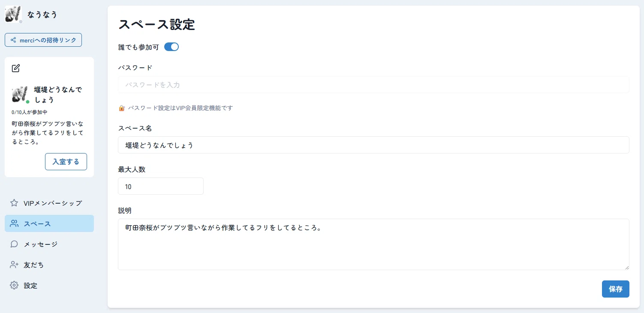This screenshot has height=313, width=644.
Task: Click the 最大人数 number field
Action: point(161,186)
